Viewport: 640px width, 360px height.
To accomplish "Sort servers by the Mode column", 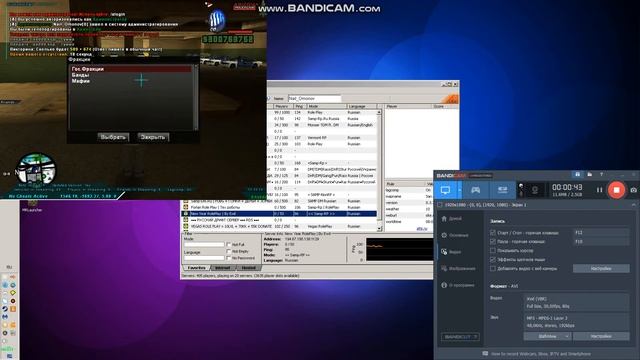I will 327,106.
